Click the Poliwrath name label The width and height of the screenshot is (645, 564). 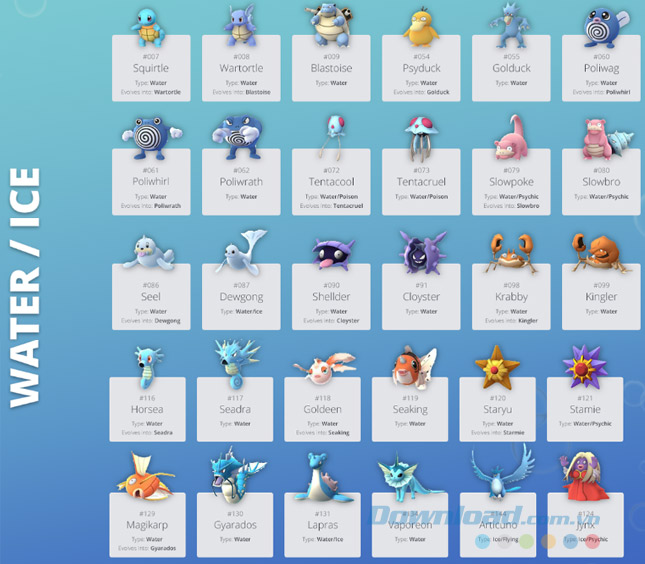click(241, 182)
